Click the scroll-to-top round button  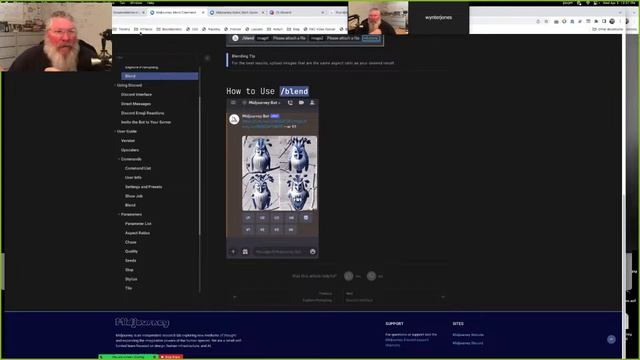611,339
